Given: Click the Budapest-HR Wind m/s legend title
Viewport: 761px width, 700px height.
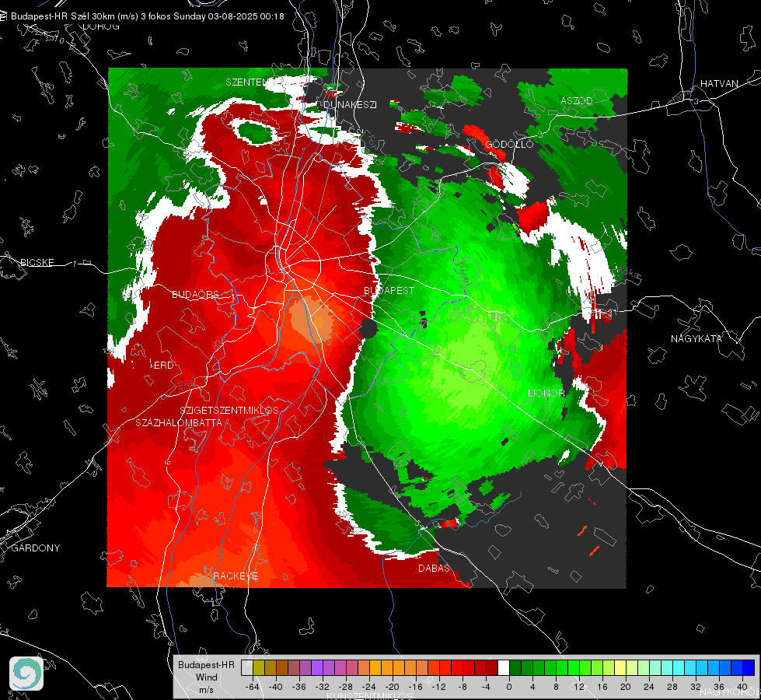Looking at the screenshot, I should [x=206, y=677].
